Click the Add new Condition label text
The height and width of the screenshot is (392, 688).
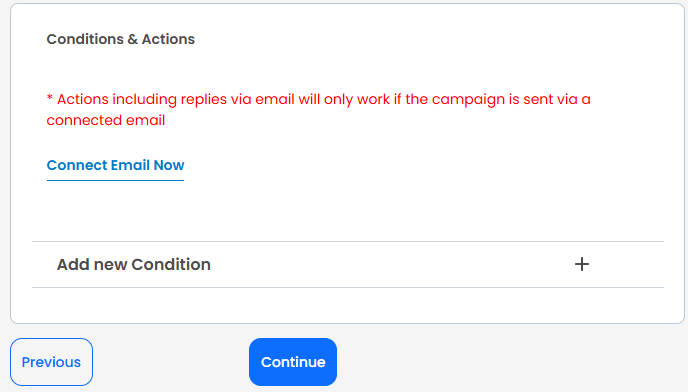pyautogui.click(x=134, y=264)
